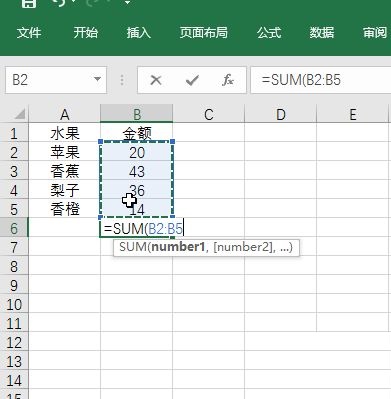Click cell containing 金额

pos(137,133)
